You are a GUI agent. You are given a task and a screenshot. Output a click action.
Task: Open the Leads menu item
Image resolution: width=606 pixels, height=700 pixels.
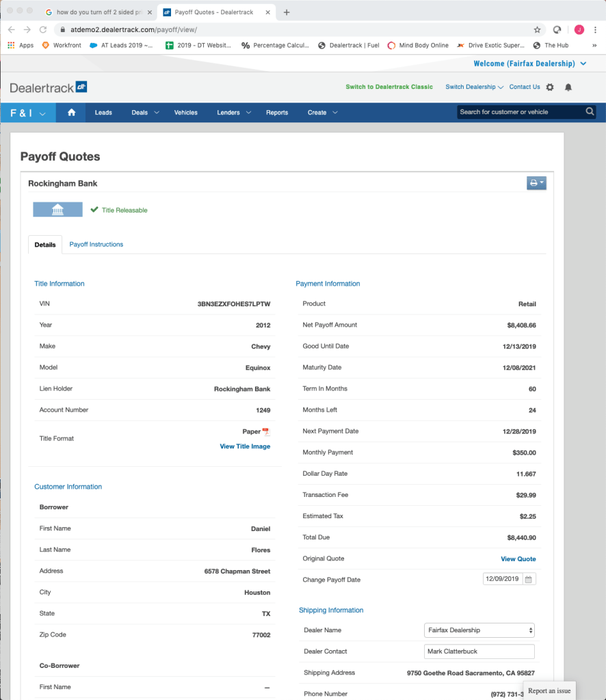click(103, 113)
